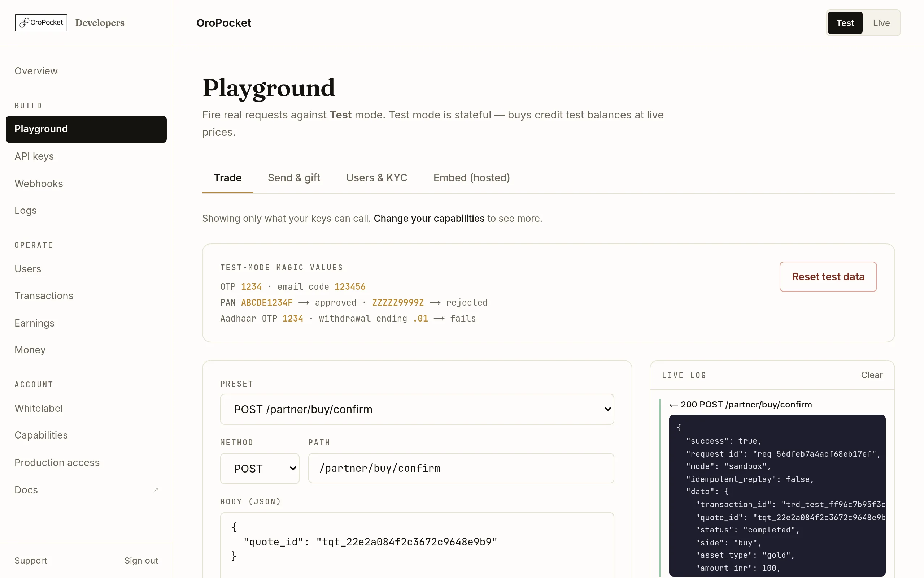Open the Method POST dropdown
Image resolution: width=924 pixels, height=578 pixels.
coord(260,468)
